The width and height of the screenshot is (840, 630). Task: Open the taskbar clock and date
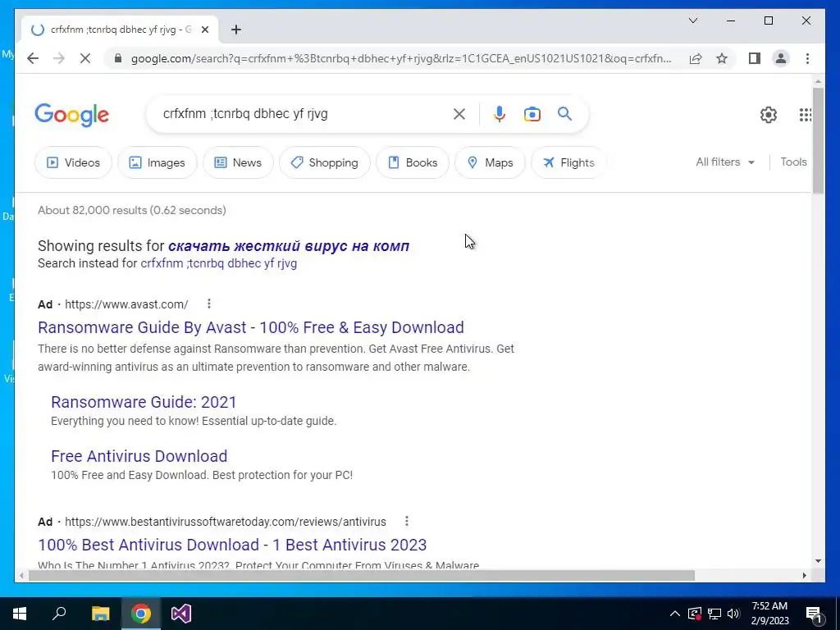click(769, 614)
